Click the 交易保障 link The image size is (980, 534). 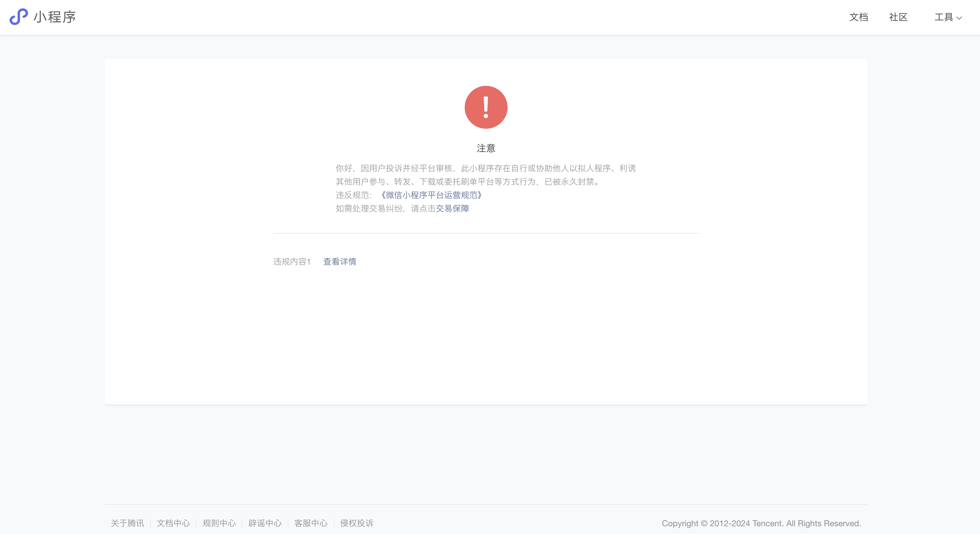452,209
